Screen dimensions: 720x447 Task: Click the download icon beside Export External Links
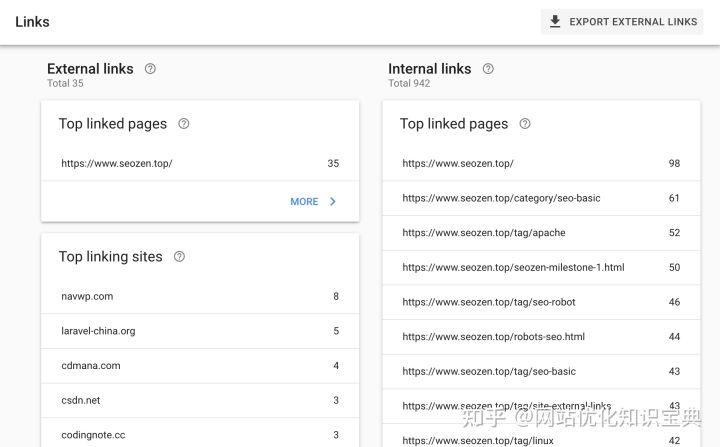pos(555,22)
